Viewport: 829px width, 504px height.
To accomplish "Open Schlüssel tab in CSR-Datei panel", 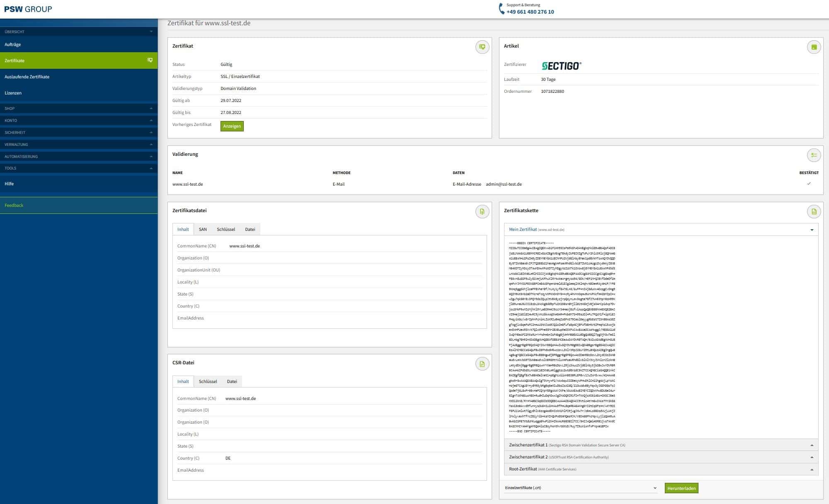I will 208,381.
